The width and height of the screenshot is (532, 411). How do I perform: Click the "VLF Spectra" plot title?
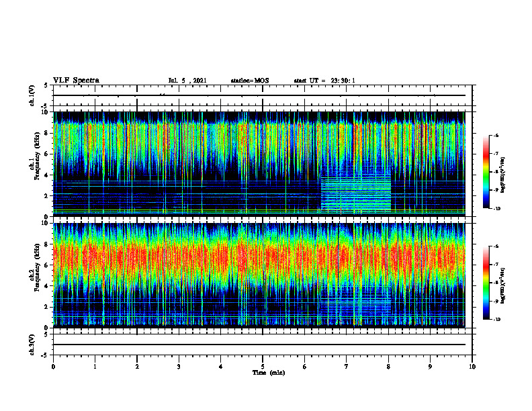click(x=76, y=81)
